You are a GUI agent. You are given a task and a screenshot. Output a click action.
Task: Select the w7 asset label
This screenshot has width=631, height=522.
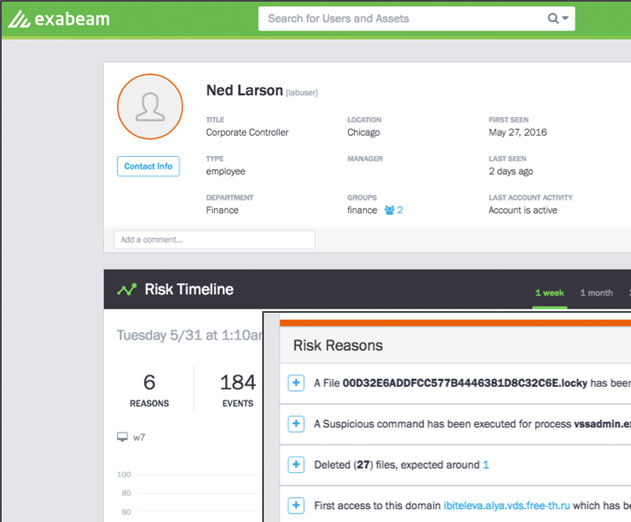(x=139, y=437)
